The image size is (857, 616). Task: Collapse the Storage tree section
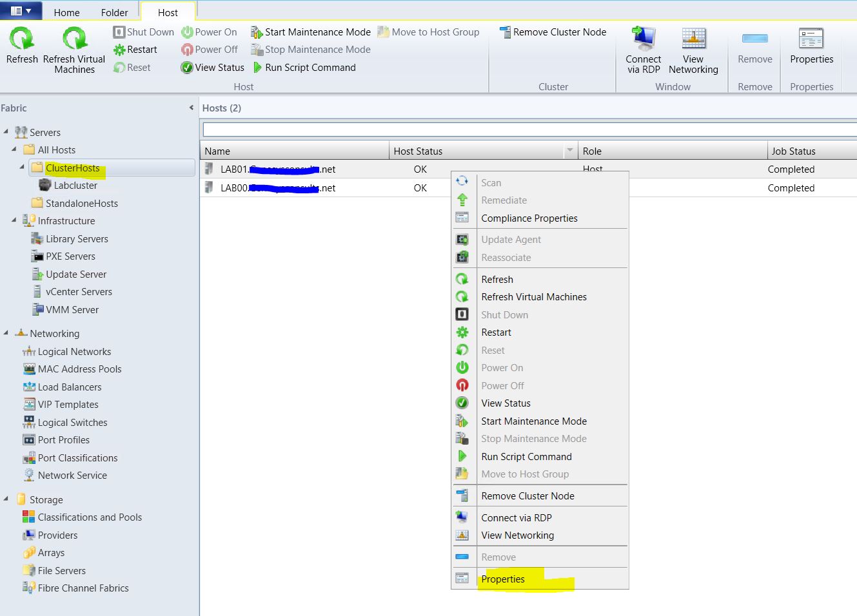point(6,499)
